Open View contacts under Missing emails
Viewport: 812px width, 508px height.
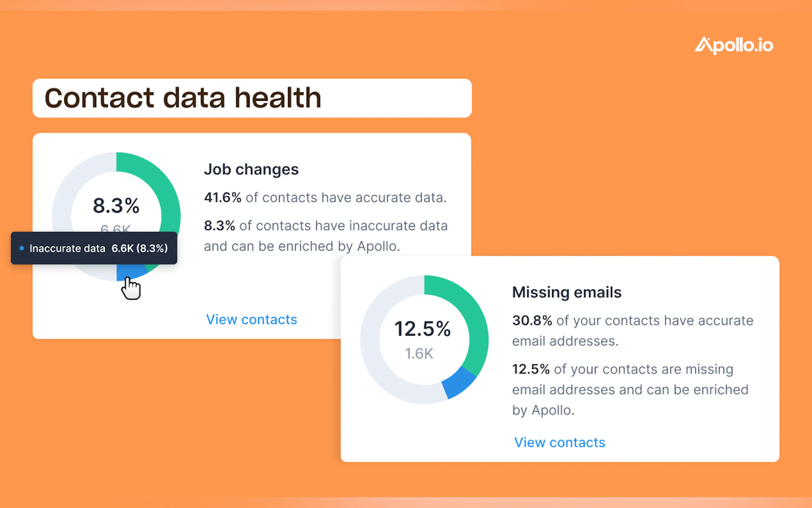tap(559, 442)
